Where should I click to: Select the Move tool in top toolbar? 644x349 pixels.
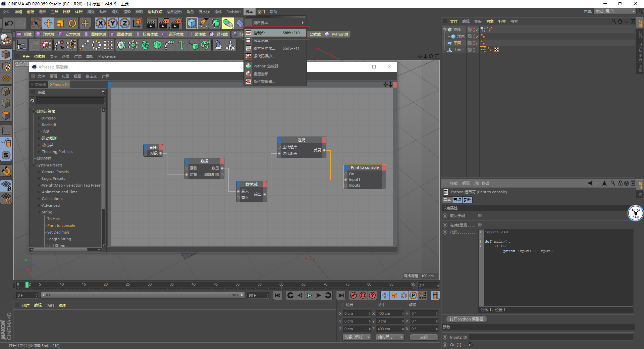[48, 23]
